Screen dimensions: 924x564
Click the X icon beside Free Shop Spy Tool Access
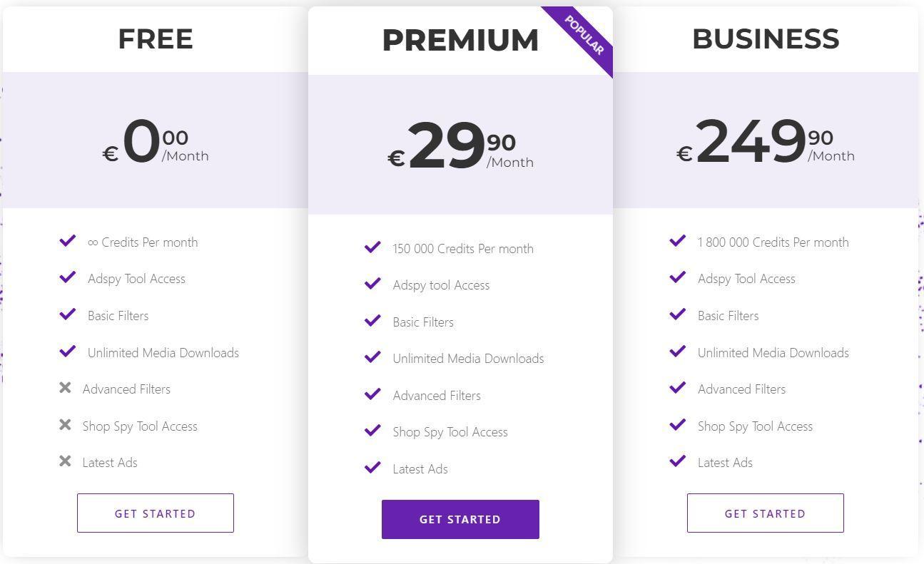(x=65, y=425)
